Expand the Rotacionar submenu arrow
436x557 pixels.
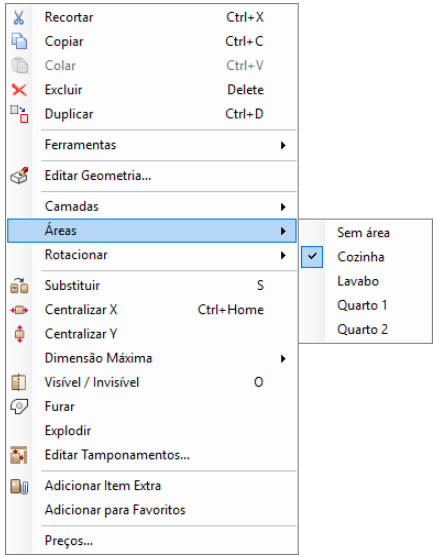[283, 255]
